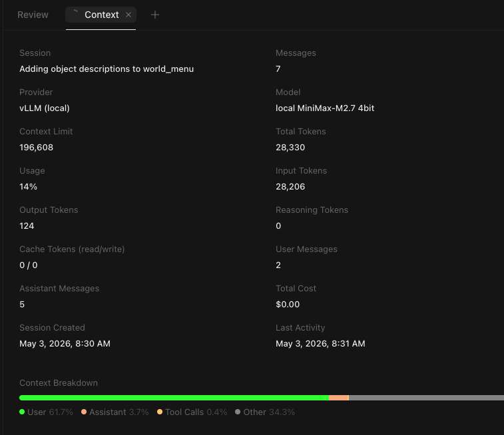This screenshot has height=435, width=504.
Task: Click the total cost value $0.00
Action: (x=288, y=305)
